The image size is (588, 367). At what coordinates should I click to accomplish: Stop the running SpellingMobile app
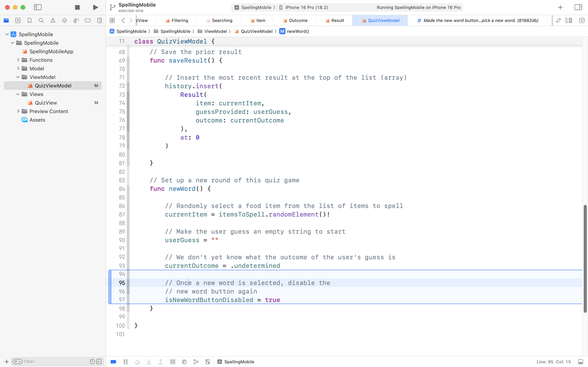(77, 7)
